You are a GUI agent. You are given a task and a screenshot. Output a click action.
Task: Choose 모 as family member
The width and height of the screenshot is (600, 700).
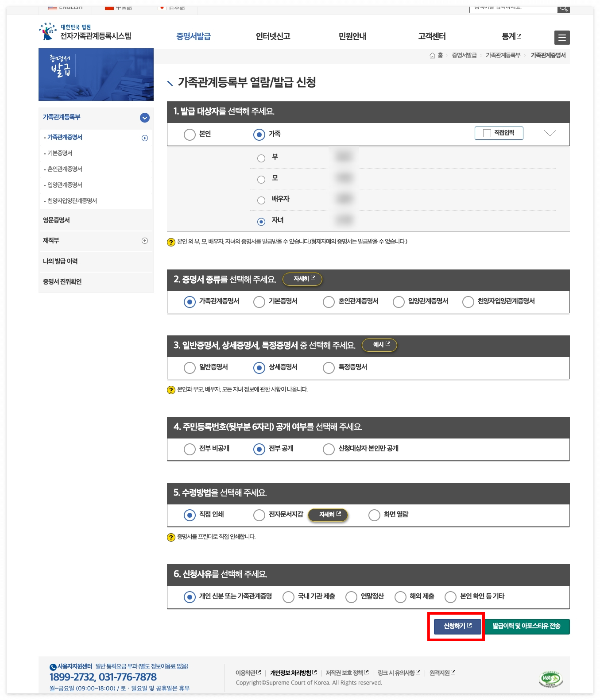coord(261,179)
